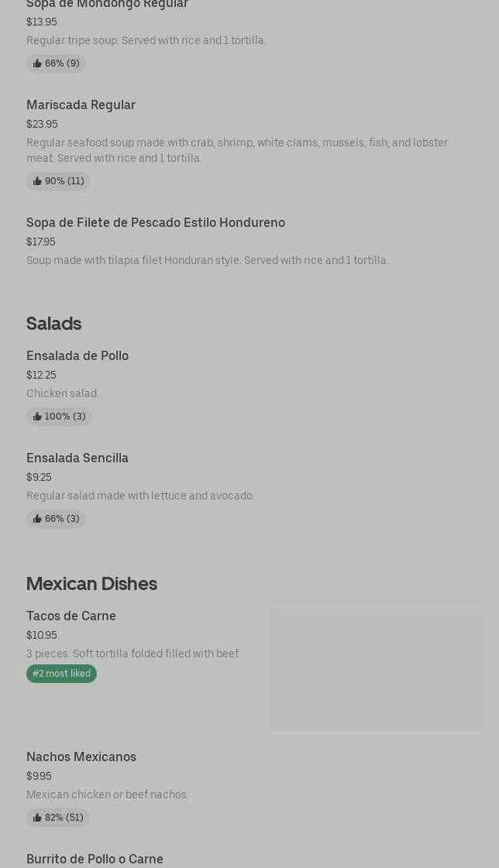This screenshot has width=499, height=868.
Task: Click the 90% thumbs-up badge for Mariscada Regular
Action: click(58, 181)
